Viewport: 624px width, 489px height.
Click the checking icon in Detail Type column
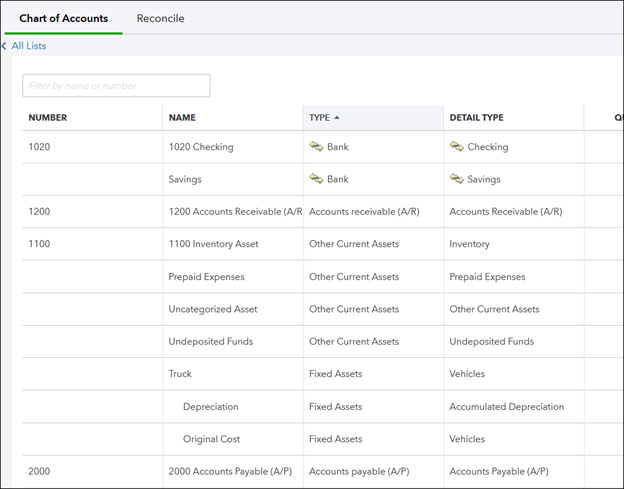(457, 147)
